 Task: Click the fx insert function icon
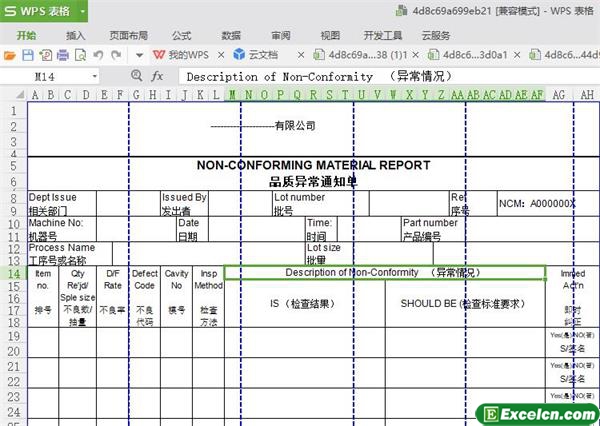point(157,76)
